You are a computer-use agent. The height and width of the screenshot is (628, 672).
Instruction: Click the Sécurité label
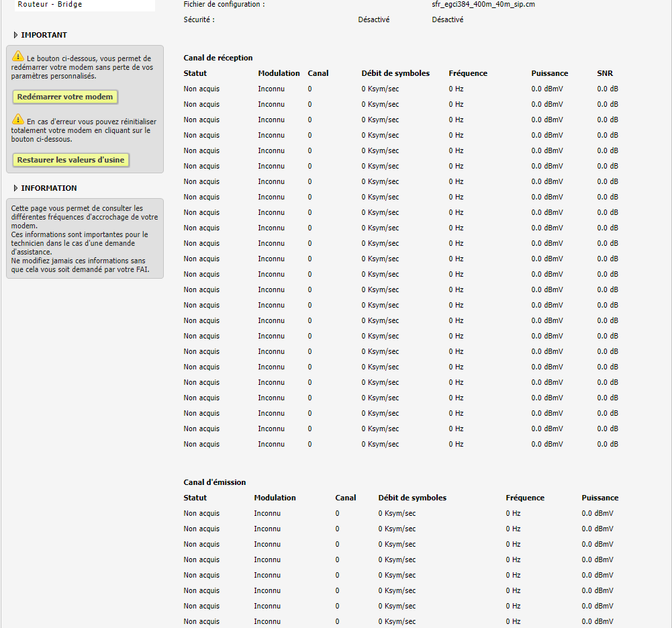click(x=199, y=19)
